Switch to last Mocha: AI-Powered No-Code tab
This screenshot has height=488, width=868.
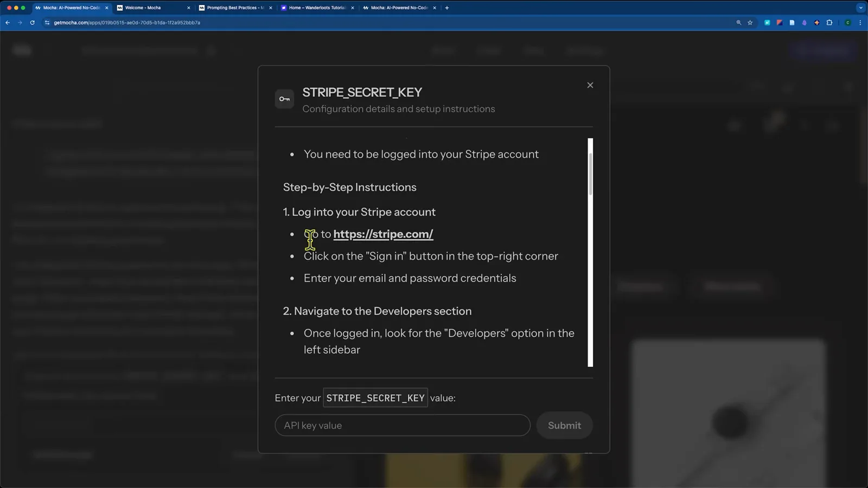399,8
